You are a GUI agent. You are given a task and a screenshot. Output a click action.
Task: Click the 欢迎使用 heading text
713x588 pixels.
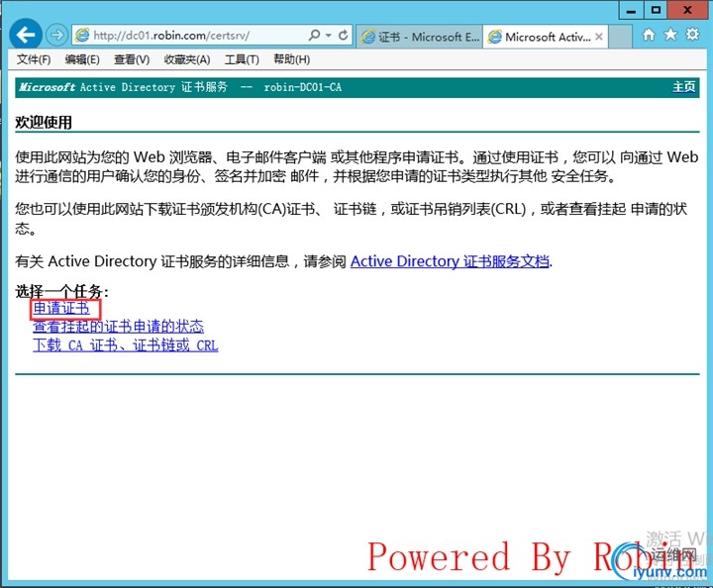click(x=44, y=122)
